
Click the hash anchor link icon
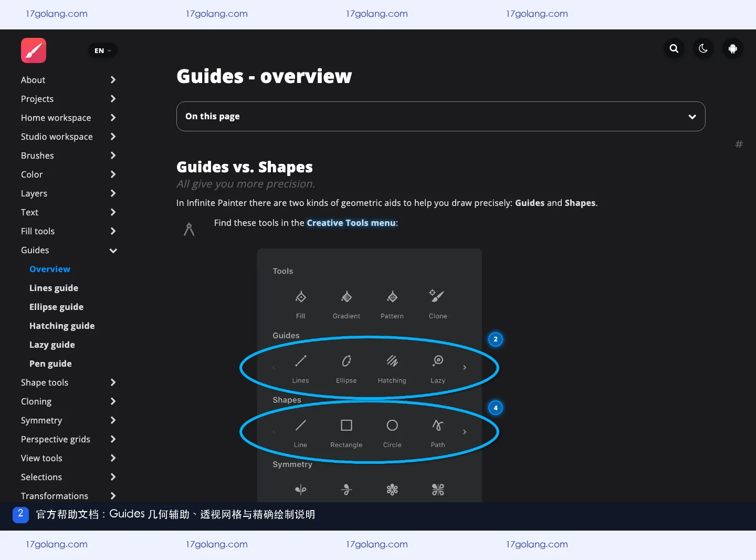coord(739,144)
